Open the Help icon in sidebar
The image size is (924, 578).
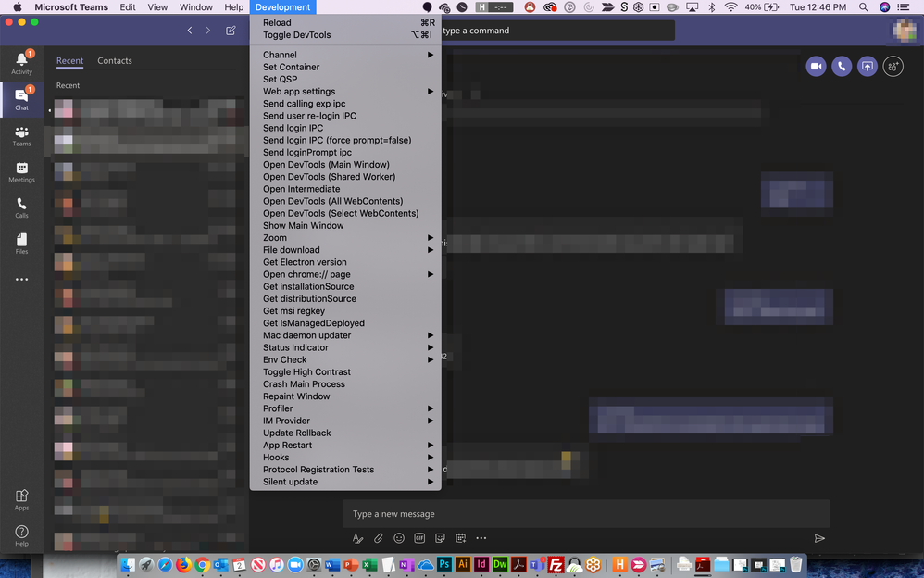pyautogui.click(x=22, y=535)
